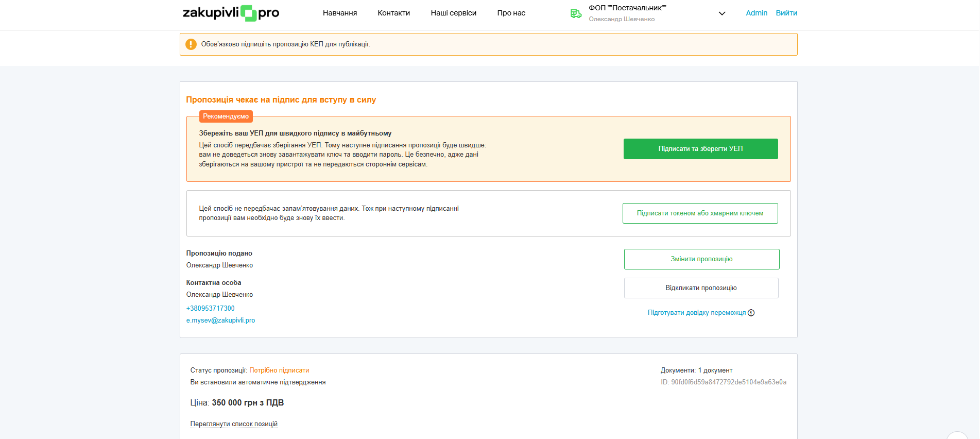
Task: Click the Змінити пропозицію button
Action: (x=701, y=259)
